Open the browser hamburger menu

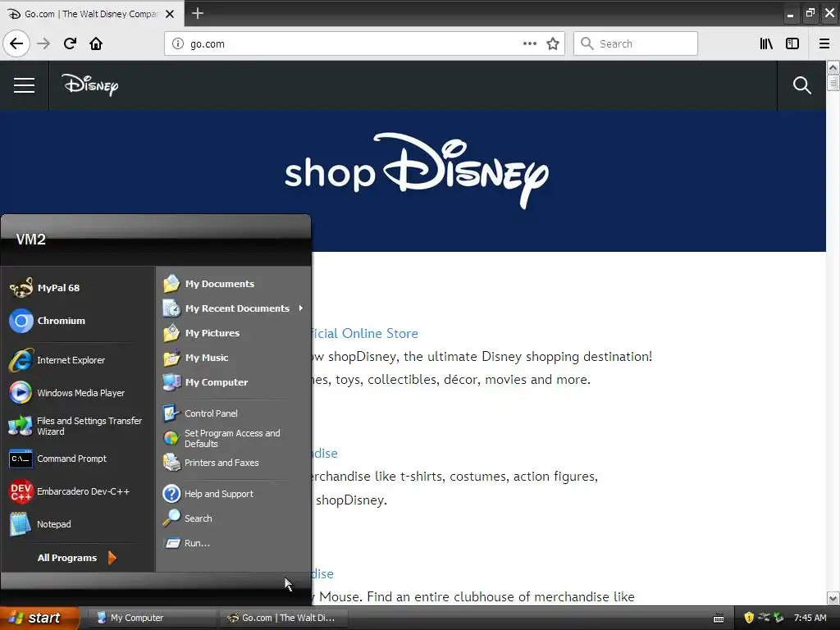point(824,43)
